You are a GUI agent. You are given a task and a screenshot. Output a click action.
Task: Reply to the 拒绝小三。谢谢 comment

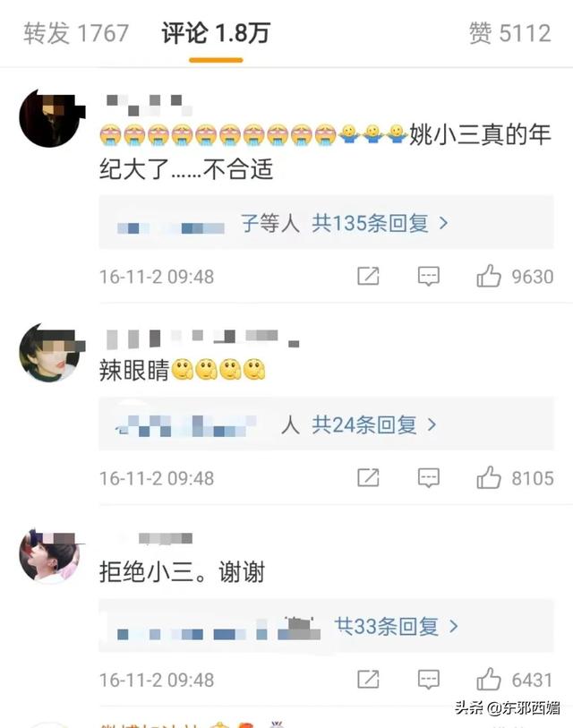(428, 680)
